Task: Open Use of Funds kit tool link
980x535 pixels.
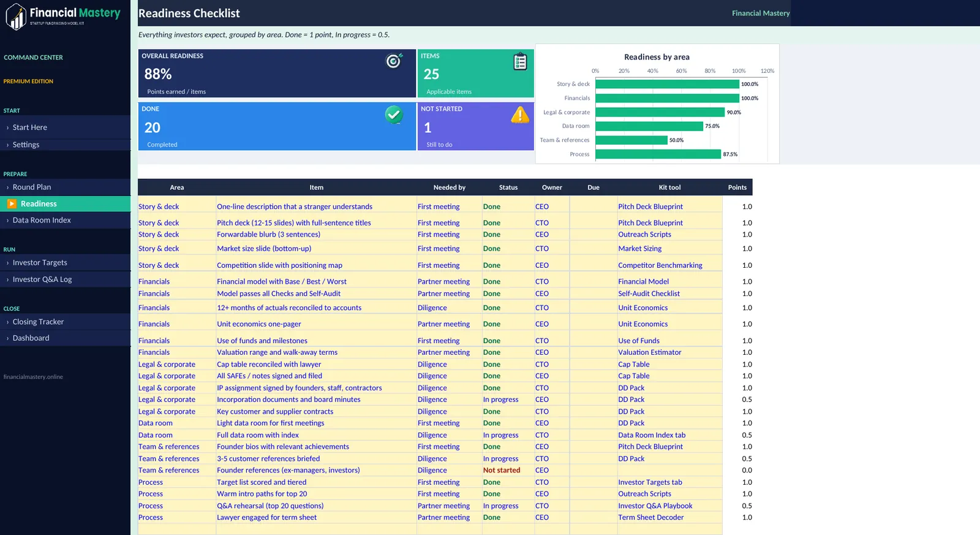Action: coord(639,341)
